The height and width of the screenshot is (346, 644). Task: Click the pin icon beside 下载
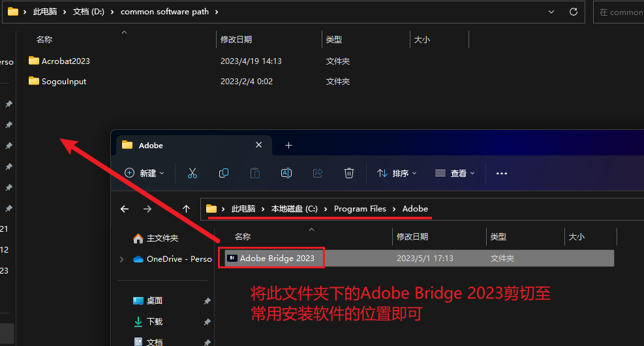pyautogui.click(x=207, y=322)
